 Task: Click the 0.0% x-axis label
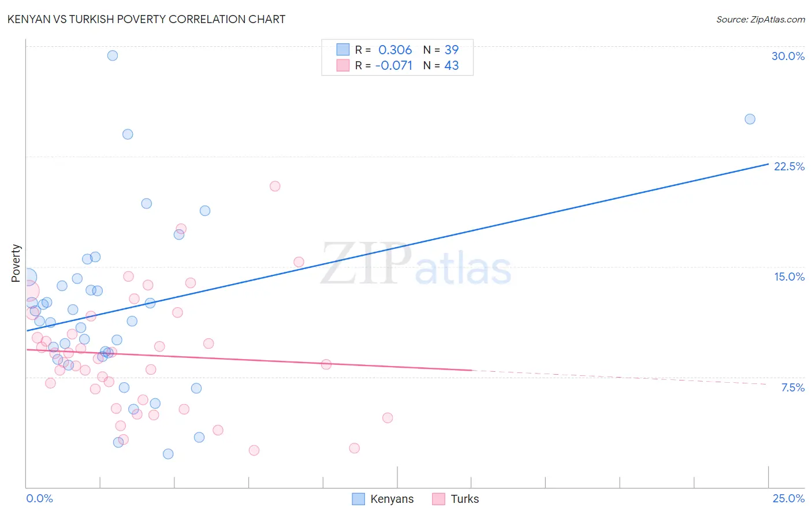coord(39,498)
